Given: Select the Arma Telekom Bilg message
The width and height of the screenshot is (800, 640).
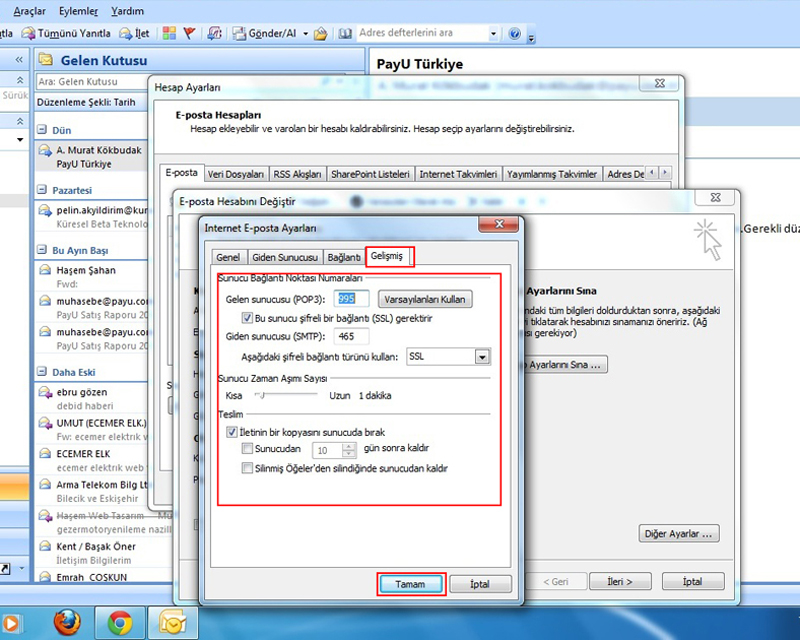Looking at the screenshot, I should 92,491.
